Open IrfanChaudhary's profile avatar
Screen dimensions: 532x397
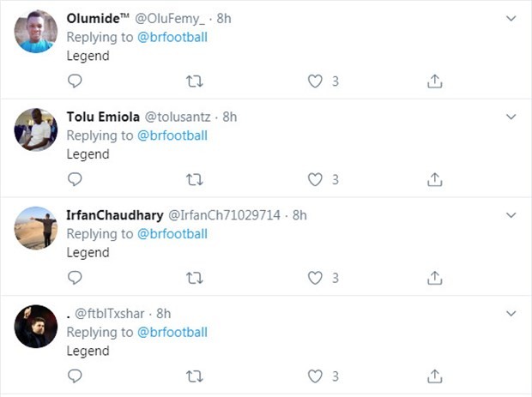point(36,228)
